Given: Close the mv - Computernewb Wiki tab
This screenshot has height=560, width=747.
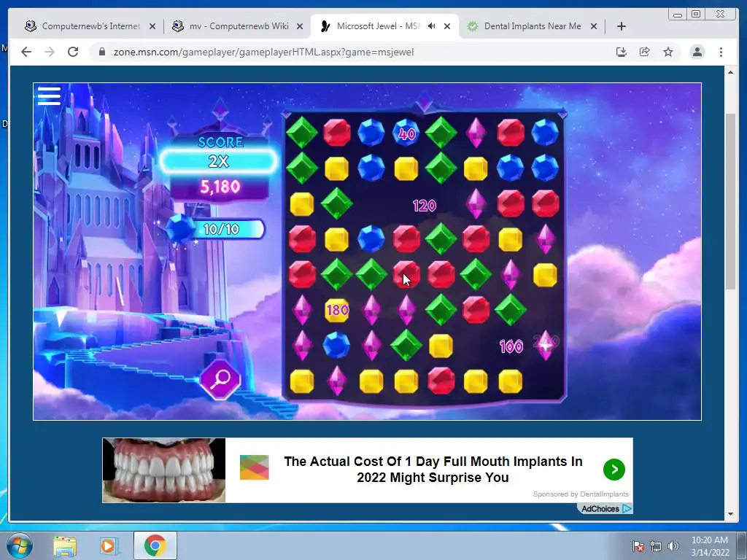Looking at the screenshot, I should [x=300, y=26].
